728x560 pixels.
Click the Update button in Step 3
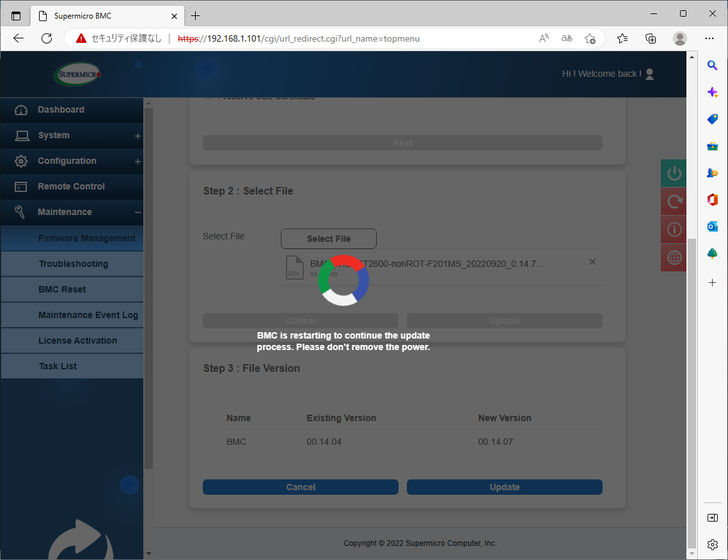tap(505, 487)
